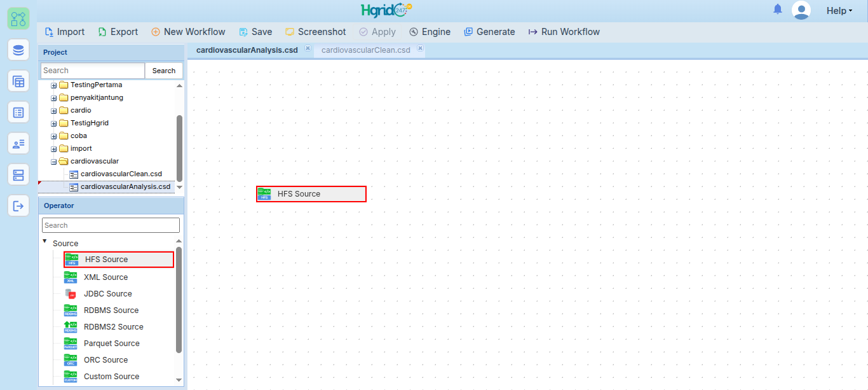Select the XML Source operator

pos(105,277)
